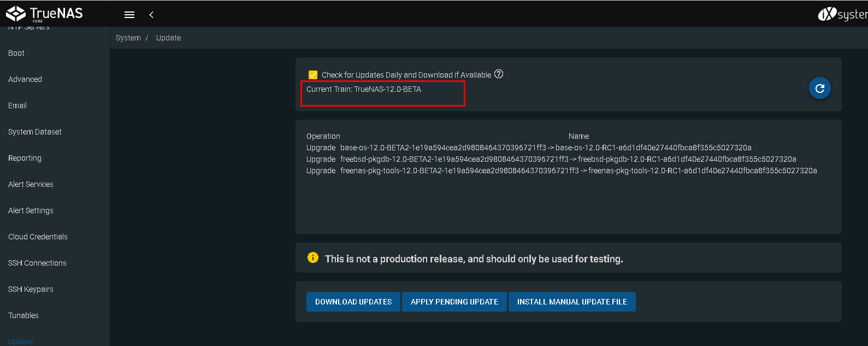Click System in the breadcrumb
The height and width of the screenshot is (346, 868).
(x=128, y=38)
